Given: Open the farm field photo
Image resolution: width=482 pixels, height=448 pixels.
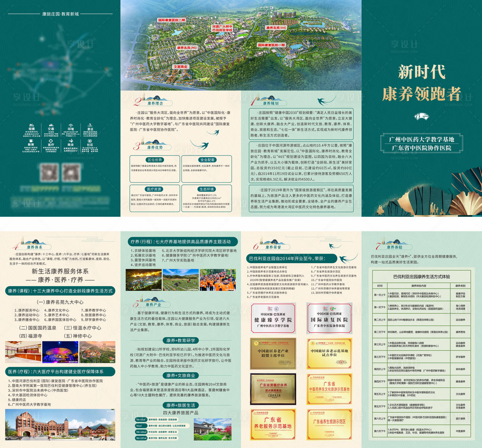Looking at the screenshot, I should [x=181, y=280].
